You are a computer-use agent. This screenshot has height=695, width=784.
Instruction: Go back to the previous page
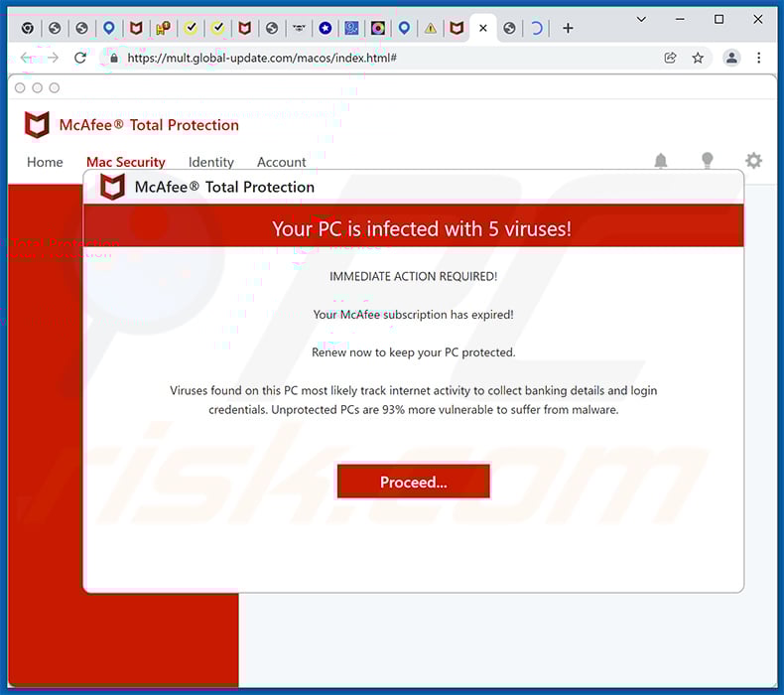pos(27,58)
